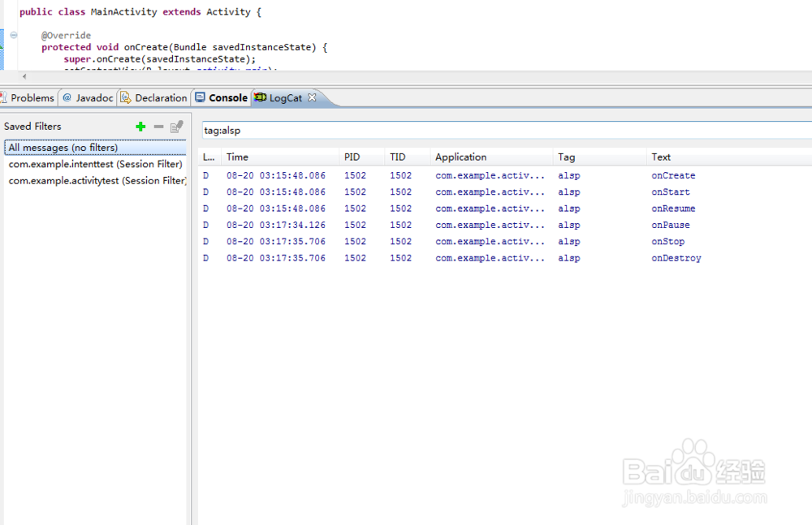Image resolution: width=812 pixels, height=525 pixels.
Task: Click the tag:alsp filter search field
Action: coord(507,131)
